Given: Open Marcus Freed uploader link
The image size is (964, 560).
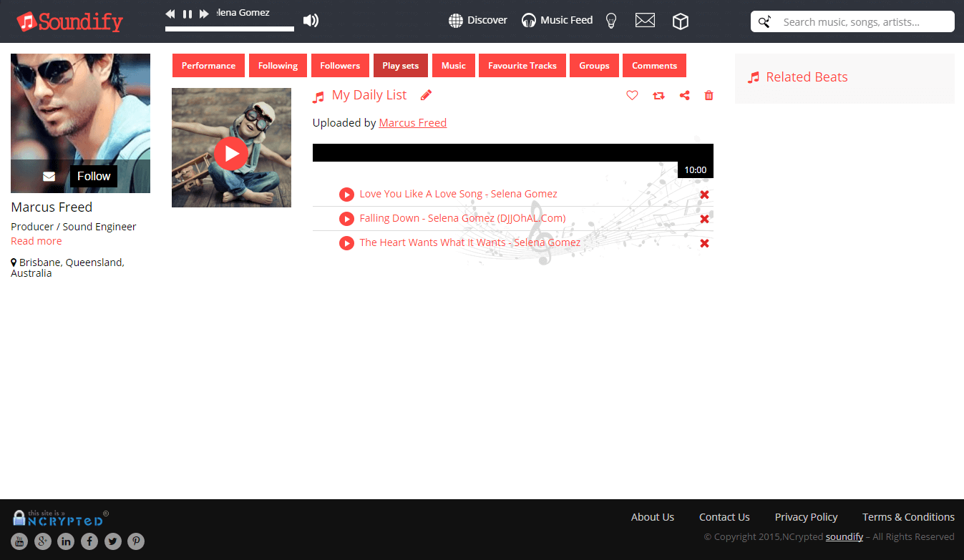Looking at the screenshot, I should coord(413,123).
